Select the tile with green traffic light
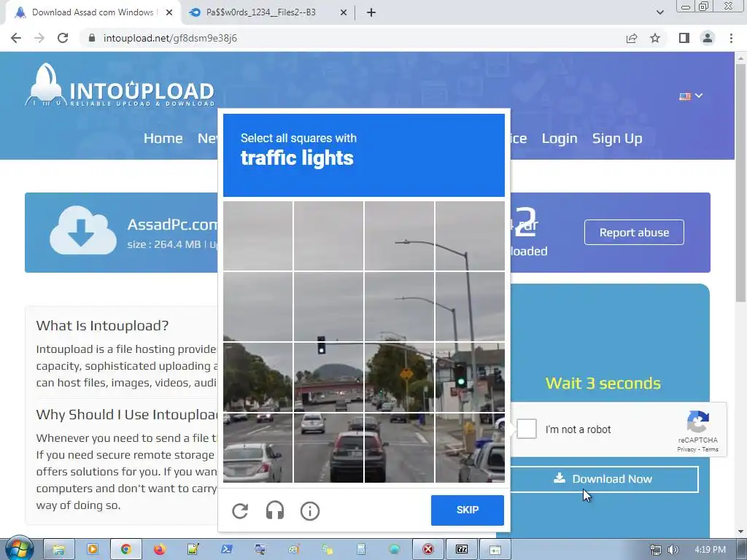 pyautogui.click(x=470, y=377)
